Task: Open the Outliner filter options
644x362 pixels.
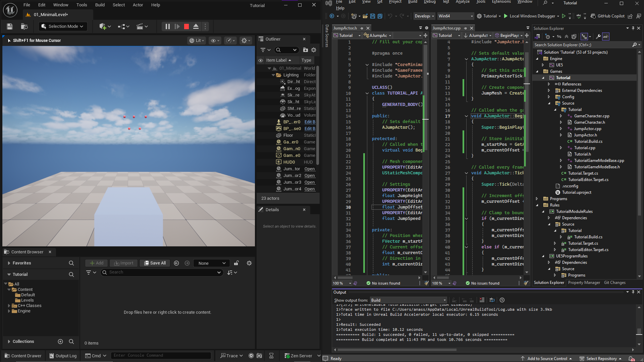Action: (265, 50)
